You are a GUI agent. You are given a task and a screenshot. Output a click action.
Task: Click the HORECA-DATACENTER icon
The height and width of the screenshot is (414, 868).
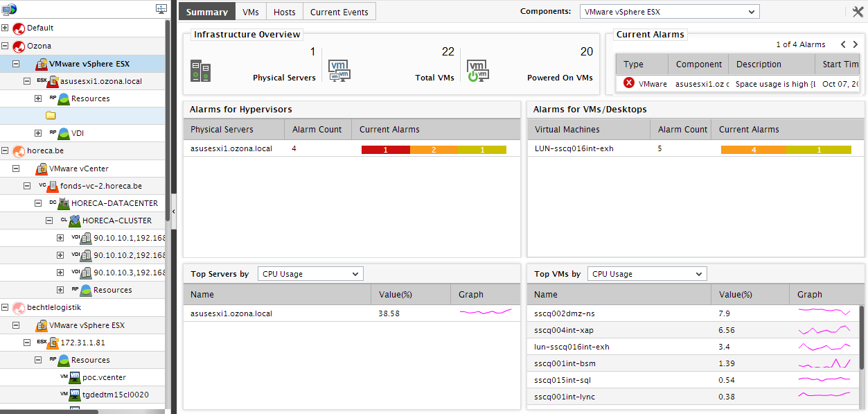(x=64, y=203)
